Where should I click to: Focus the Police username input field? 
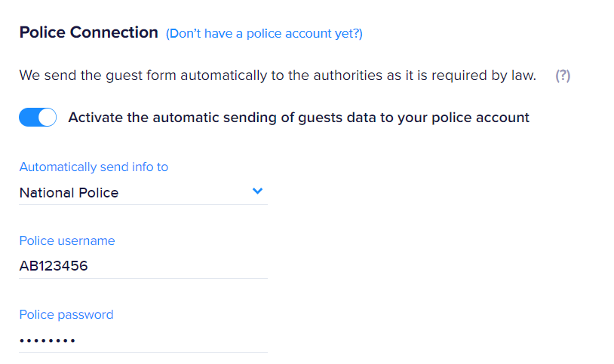point(143,266)
